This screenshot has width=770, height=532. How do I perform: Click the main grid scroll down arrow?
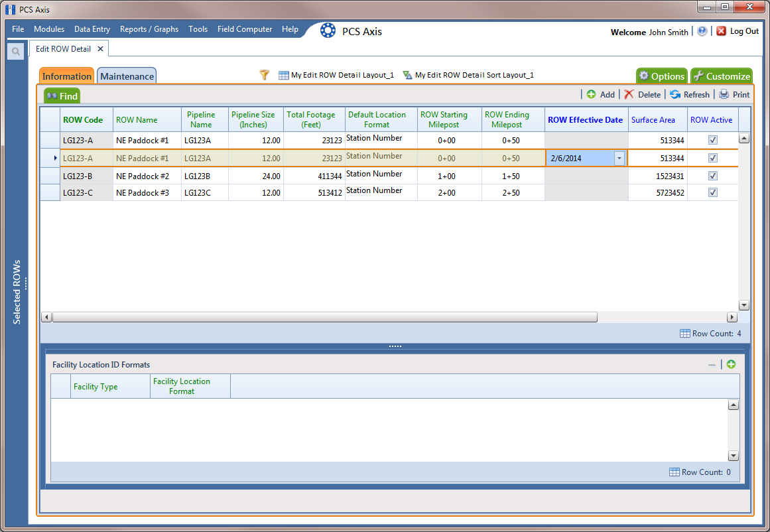point(744,305)
